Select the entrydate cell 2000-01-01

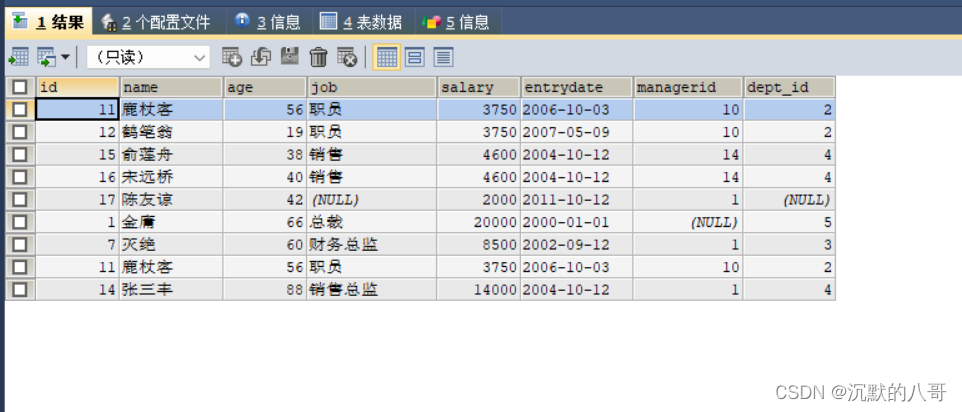[x=577, y=222]
